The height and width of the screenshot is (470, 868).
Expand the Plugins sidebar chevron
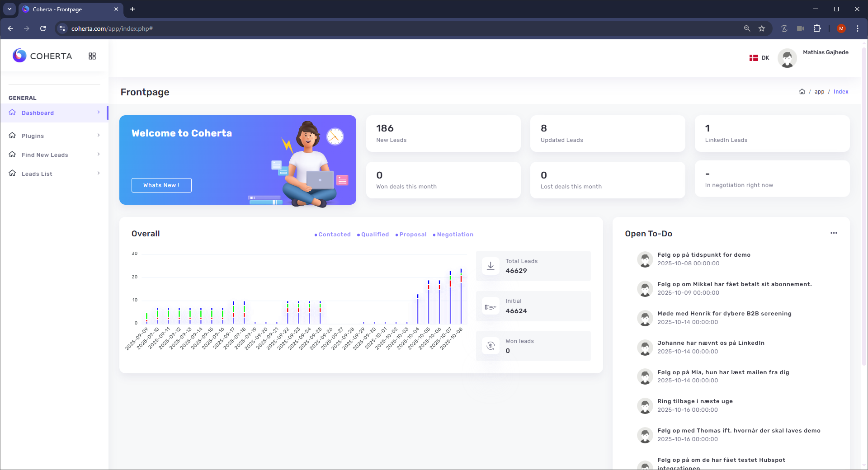pyautogui.click(x=99, y=136)
